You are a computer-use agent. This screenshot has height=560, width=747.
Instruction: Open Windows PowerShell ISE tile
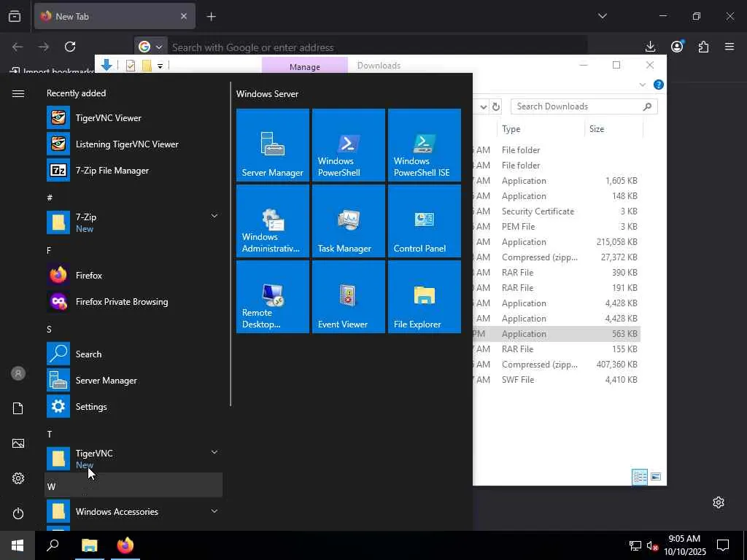point(424,145)
